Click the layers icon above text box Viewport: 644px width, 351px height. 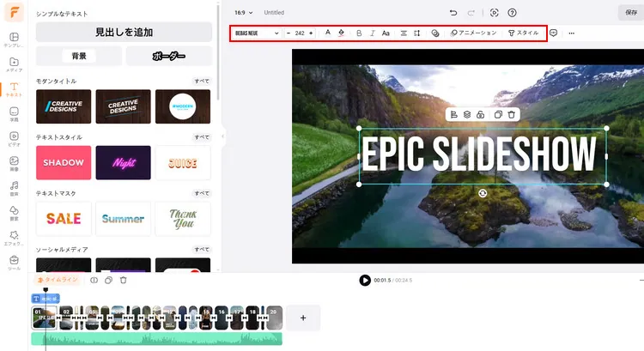pyautogui.click(x=467, y=114)
